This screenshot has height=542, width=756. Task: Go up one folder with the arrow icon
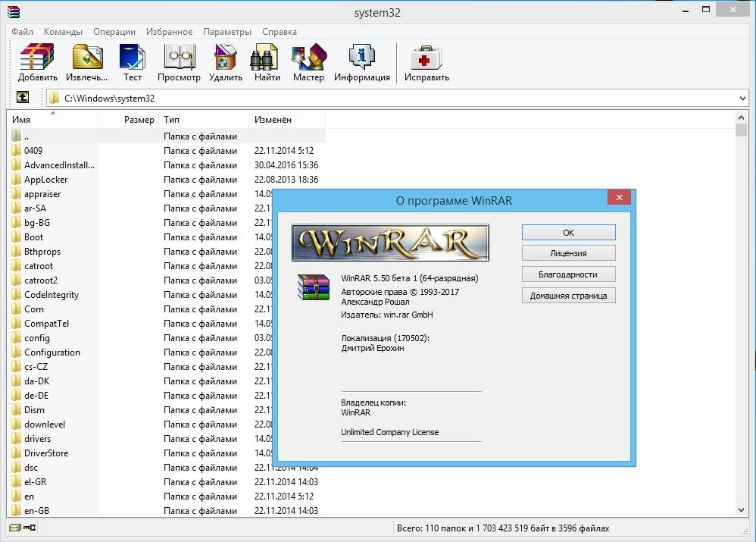pyautogui.click(x=23, y=98)
